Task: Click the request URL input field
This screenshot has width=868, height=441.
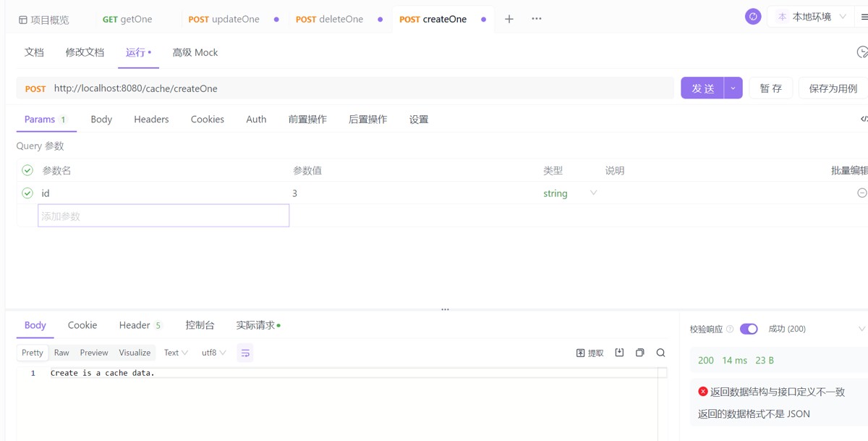Action: coord(362,88)
